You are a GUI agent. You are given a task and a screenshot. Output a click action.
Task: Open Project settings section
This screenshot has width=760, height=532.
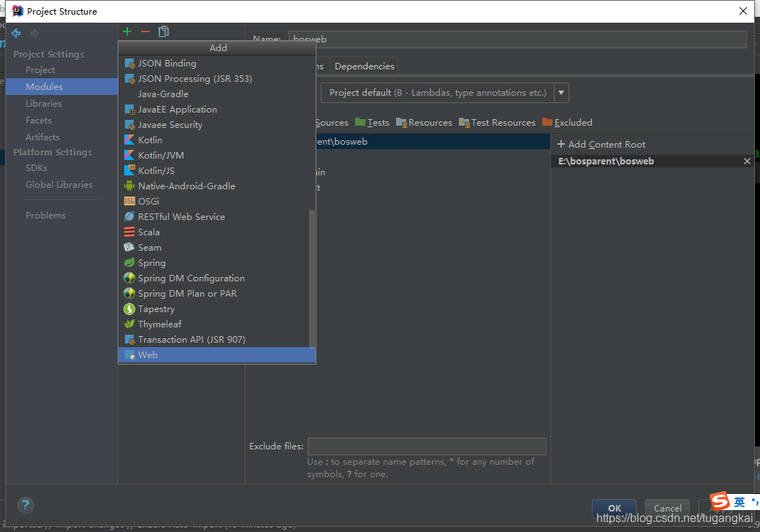40,69
